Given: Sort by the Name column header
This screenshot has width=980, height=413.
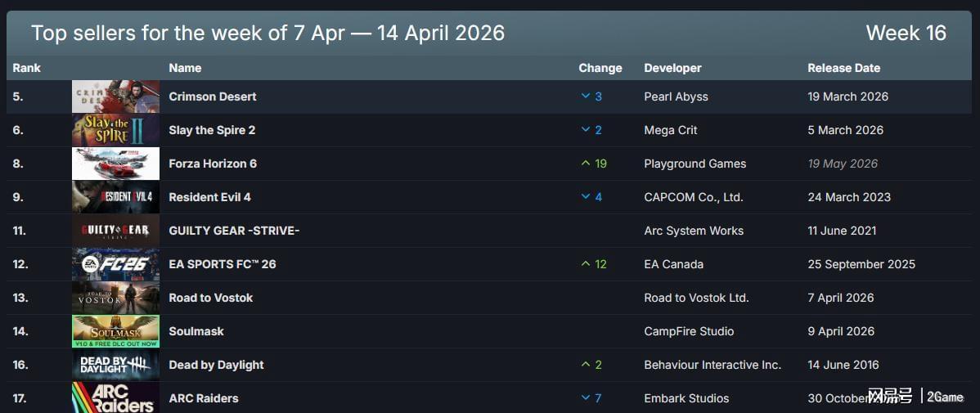Looking at the screenshot, I should coord(185,68).
